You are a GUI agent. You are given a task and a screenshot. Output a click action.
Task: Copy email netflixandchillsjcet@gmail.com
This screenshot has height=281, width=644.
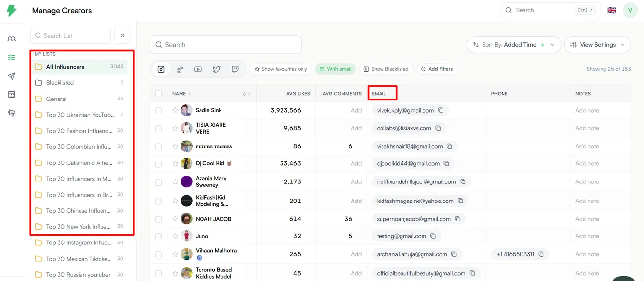(x=463, y=181)
